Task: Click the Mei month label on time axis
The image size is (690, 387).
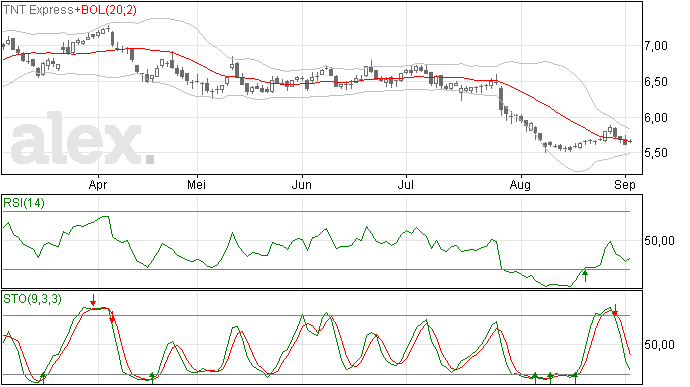Action: [x=197, y=184]
